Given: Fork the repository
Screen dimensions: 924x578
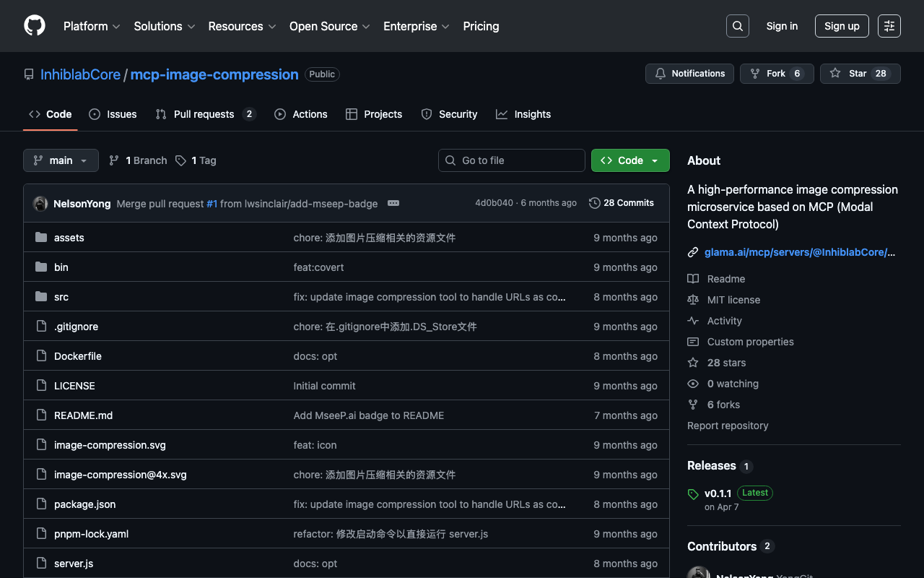Looking at the screenshot, I should 776,74.
